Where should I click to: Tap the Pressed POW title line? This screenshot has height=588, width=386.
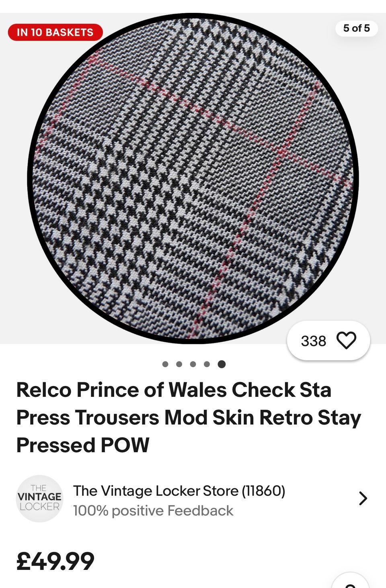point(83,445)
